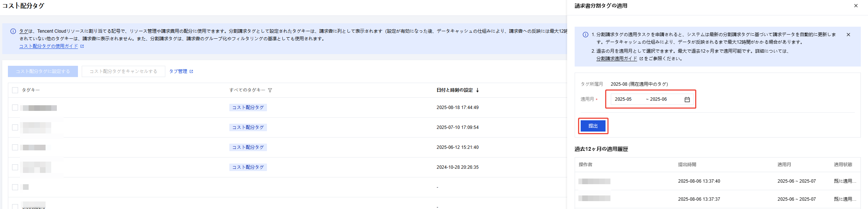Image resolution: width=868 pixels, height=209 pixels.
Task: Click コスト配分タグ page title
Action: tap(23, 6)
